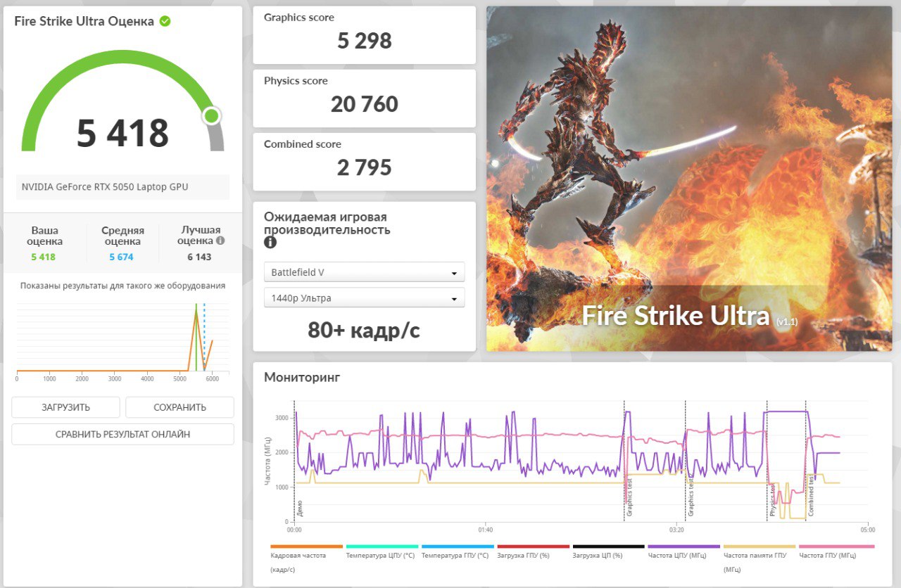Expand the 1440p Ультра resolution dropdown
This screenshot has width=901, height=588.
click(x=364, y=298)
